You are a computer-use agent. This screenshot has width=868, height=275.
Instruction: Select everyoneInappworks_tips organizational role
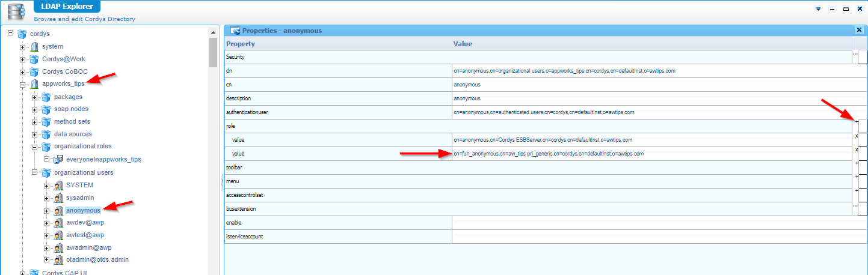(103, 160)
